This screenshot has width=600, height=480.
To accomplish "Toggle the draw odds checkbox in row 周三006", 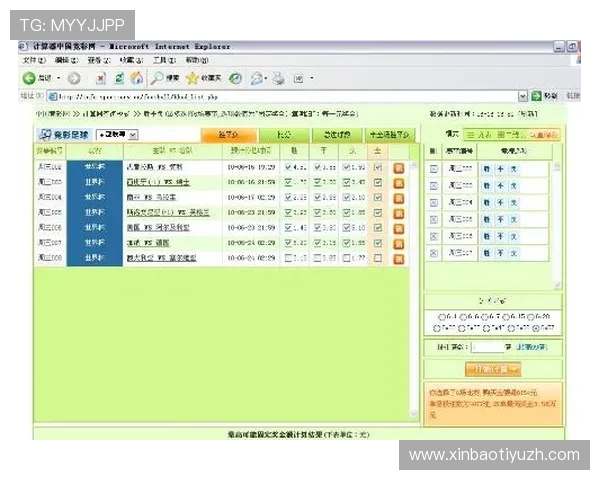I will 317,228.
